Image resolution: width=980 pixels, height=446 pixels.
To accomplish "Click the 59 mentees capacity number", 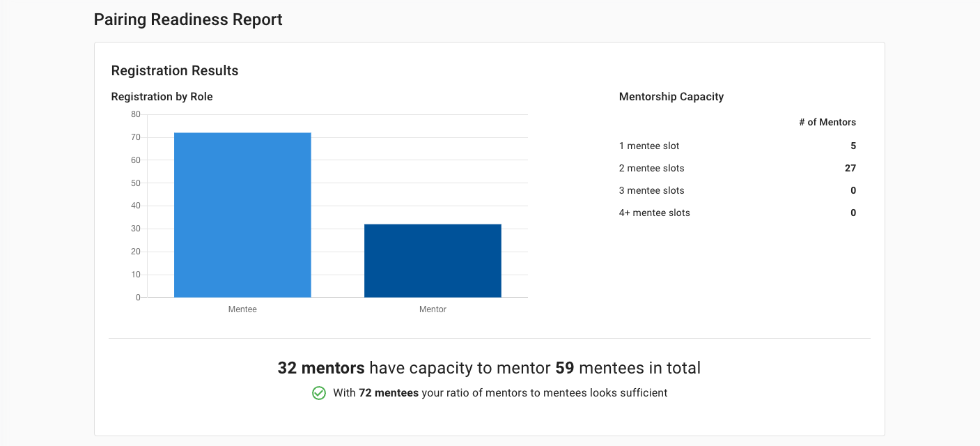I will pyautogui.click(x=565, y=368).
